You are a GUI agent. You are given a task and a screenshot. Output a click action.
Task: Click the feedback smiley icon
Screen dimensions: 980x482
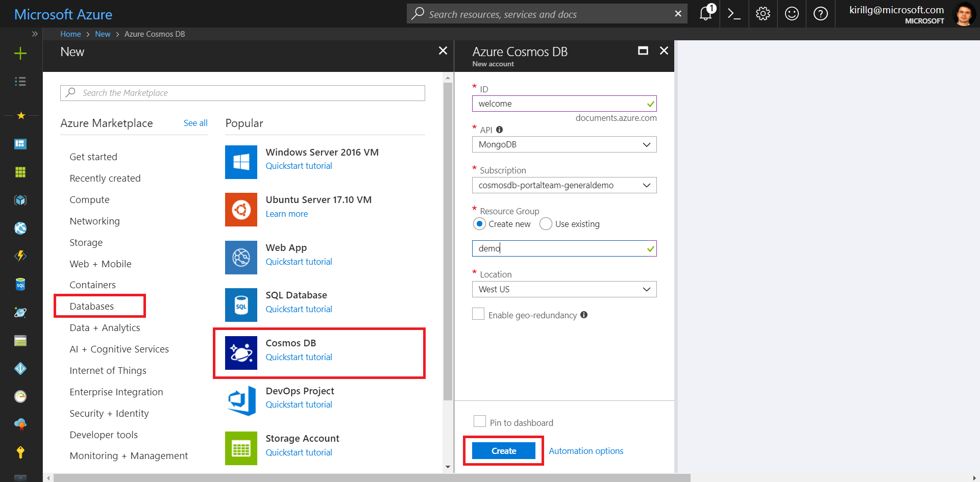coord(792,14)
